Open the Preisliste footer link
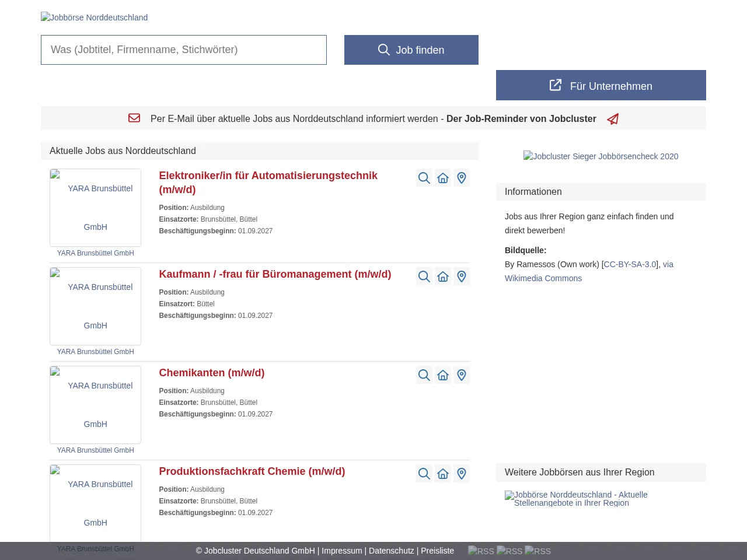Image resolution: width=747 pixels, height=560 pixels. (x=437, y=551)
